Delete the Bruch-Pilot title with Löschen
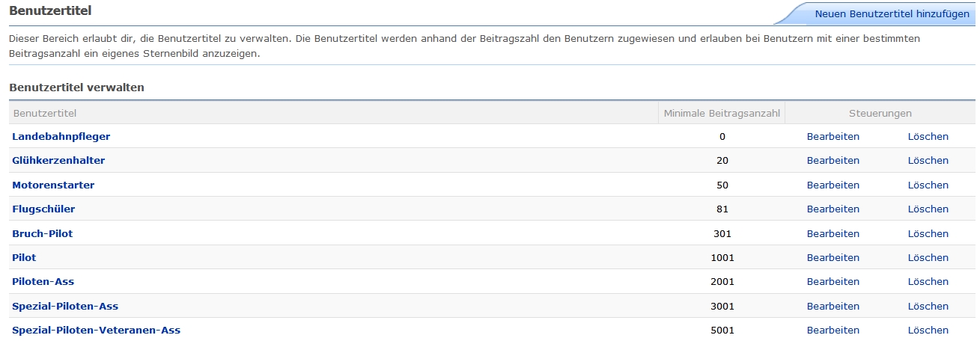 pos(928,233)
